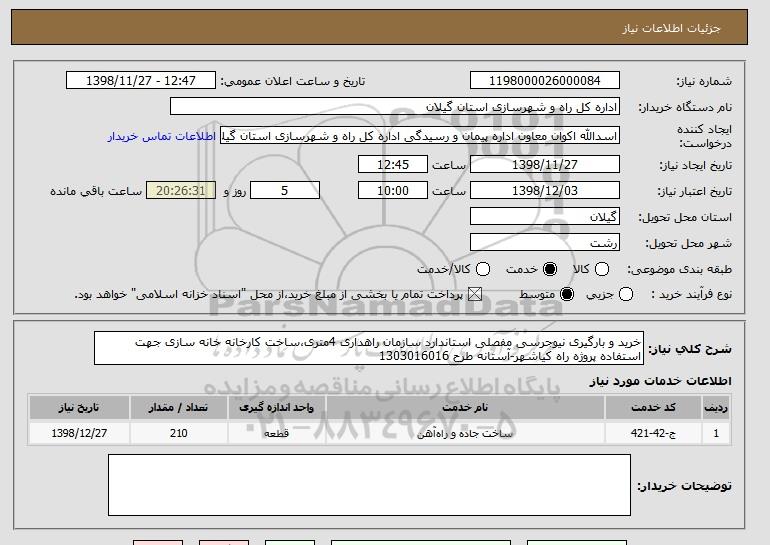
Task: Click the شماره نیاز field 1198000026000084
Action: 545,81
